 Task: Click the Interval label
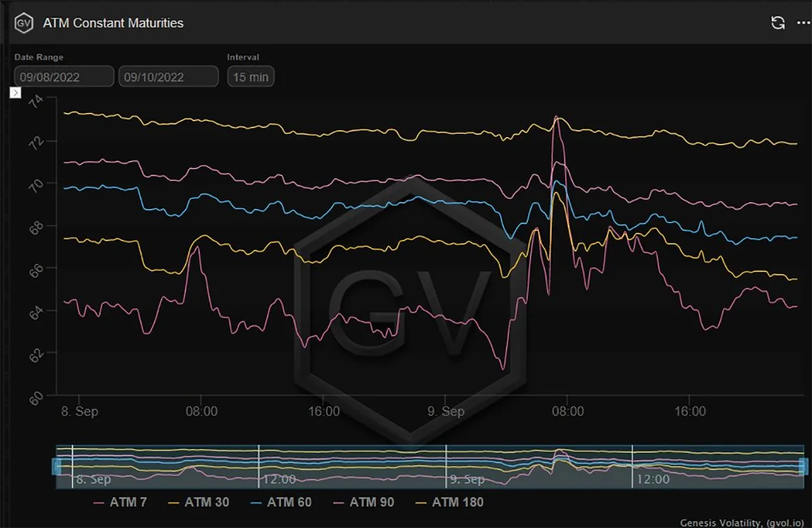[x=243, y=57]
